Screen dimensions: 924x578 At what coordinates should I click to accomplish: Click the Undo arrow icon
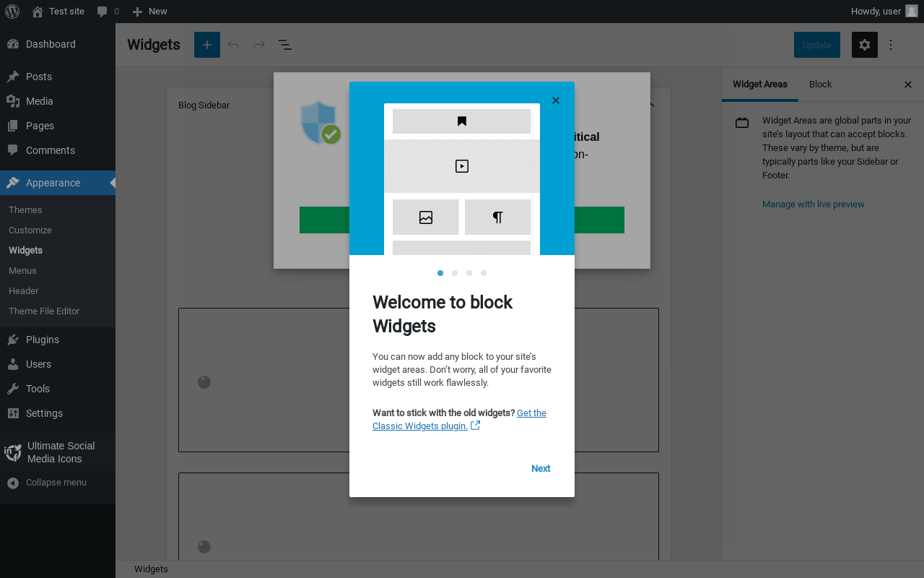click(x=233, y=45)
